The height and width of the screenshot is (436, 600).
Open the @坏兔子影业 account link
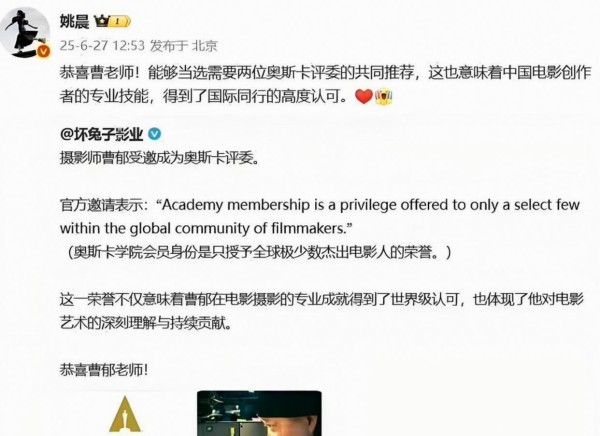(x=102, y=134)
